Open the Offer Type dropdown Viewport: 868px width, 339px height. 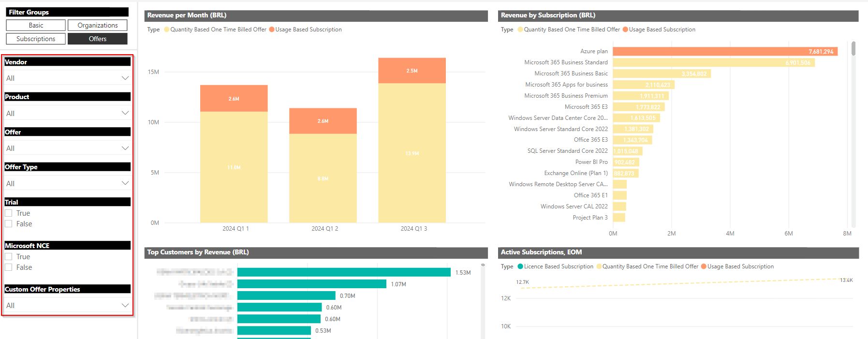click(67, 183)
